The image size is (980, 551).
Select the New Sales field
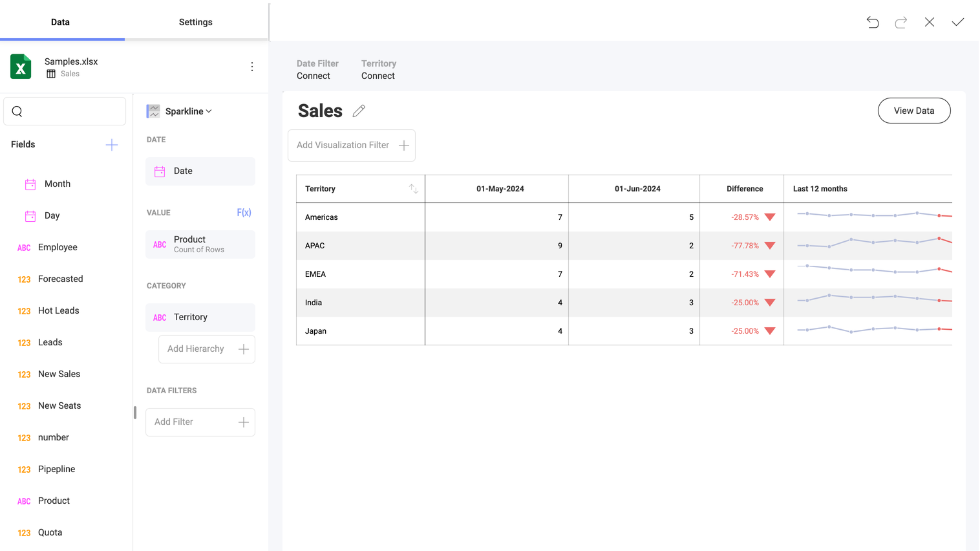coord(59,374)
